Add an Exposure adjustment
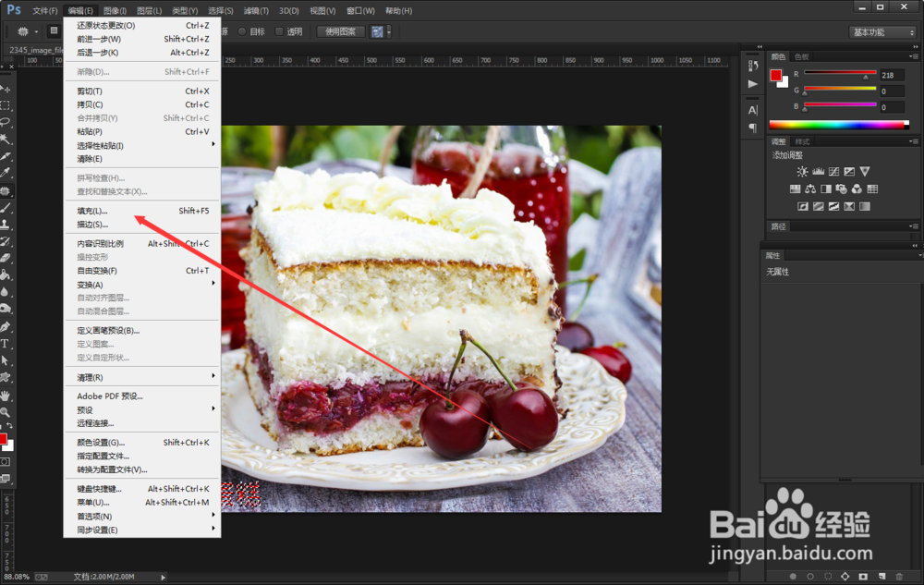Viewport: 924px width, 585px height. point(849,172)
